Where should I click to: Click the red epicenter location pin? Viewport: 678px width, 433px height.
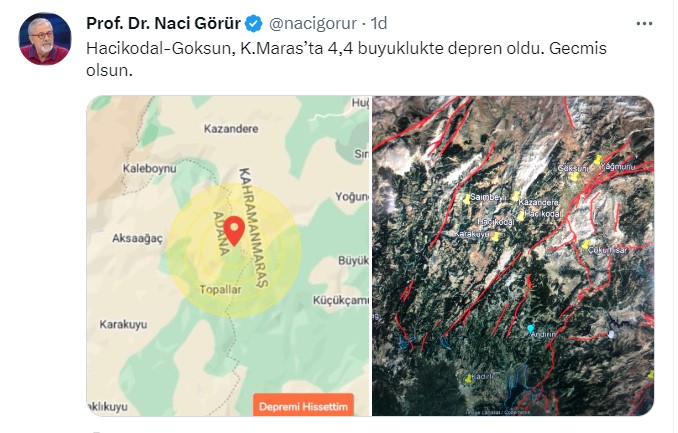pos(234,231)
